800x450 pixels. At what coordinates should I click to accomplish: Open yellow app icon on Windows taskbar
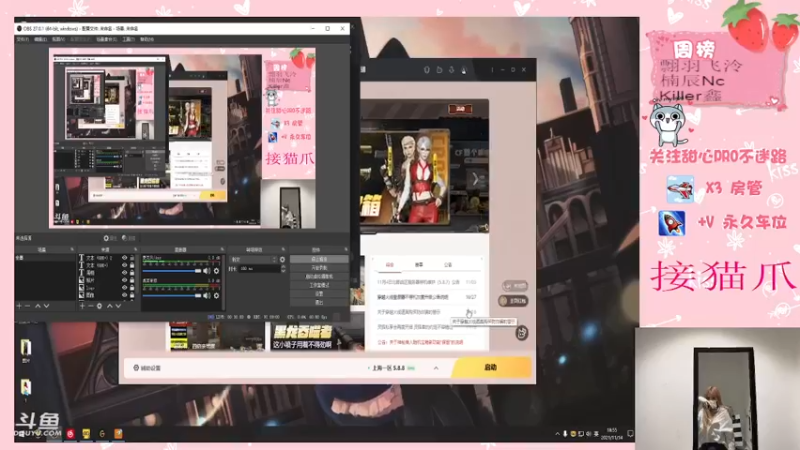[x=86, y=434]
